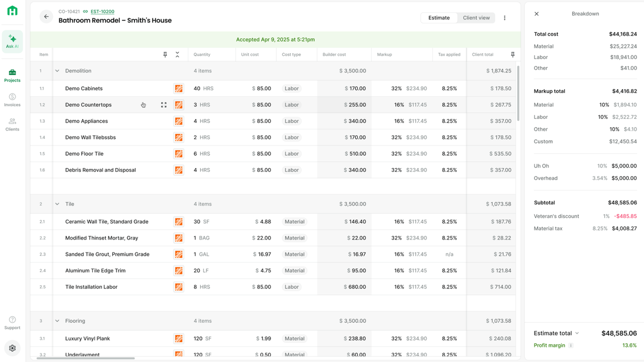Click the Home Depot icon for Demo Wall Tilebssbs
This screenshot has width=644, height=362.
point(179,137)
